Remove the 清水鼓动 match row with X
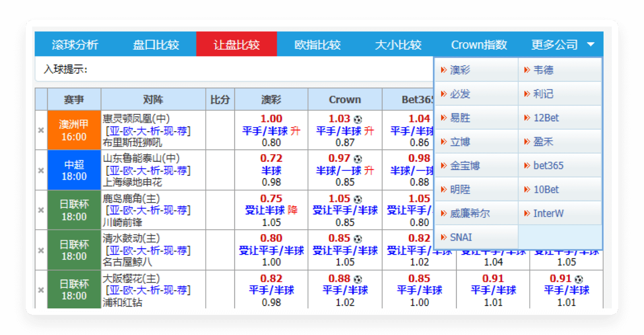The height and width of the screenshot is (335, 644). (x=41, y=250)
